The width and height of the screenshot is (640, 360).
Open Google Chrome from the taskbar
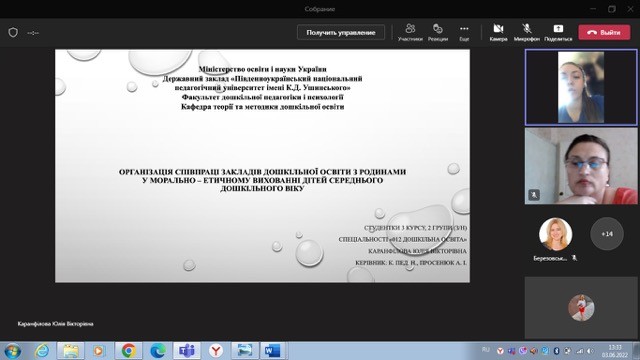click(x=128, y=351)
